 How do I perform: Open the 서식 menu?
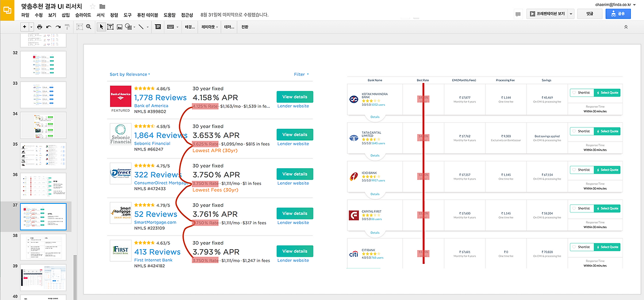(101, 15)
